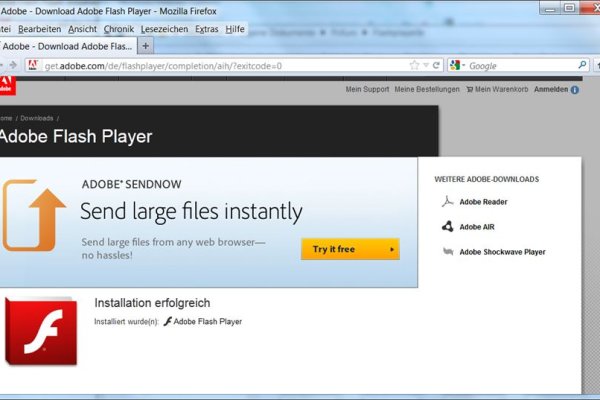Open the Meine Bestellungen link

coord(427,90)
